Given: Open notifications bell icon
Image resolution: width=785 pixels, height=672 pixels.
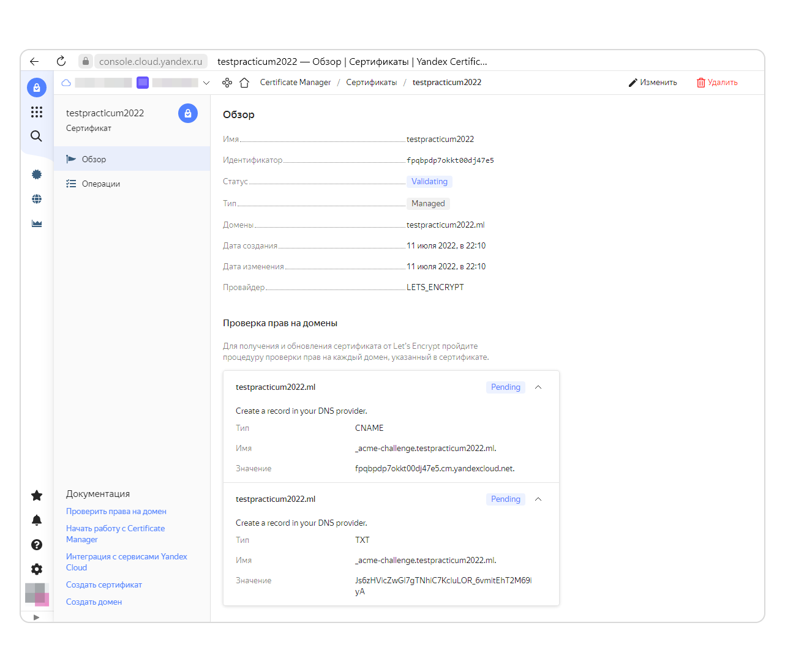Looking at the screenshot, I should (x=37, y=520).
